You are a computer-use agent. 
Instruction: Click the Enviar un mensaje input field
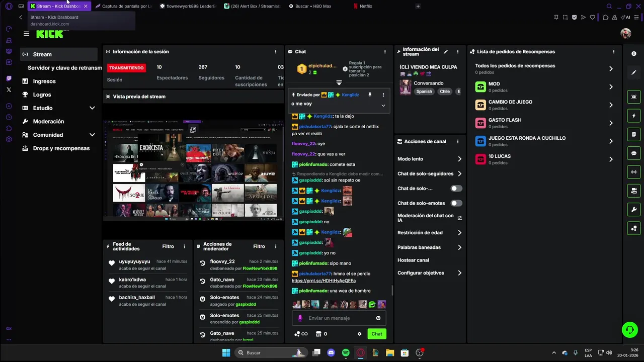coord(339,318)
